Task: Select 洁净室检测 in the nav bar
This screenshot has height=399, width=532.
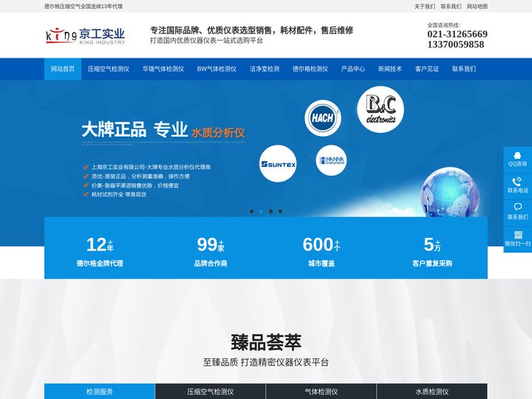Action: (265, 69)
